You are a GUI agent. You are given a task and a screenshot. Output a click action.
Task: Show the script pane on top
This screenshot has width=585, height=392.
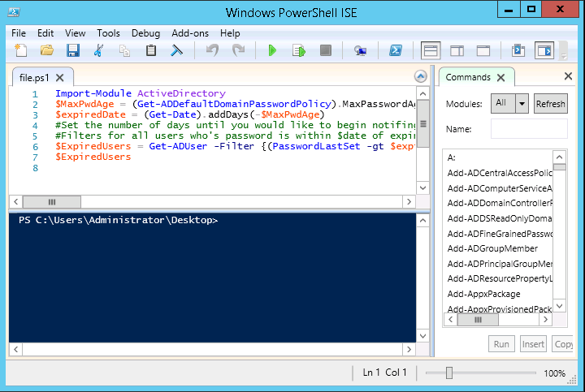[431, 50]
